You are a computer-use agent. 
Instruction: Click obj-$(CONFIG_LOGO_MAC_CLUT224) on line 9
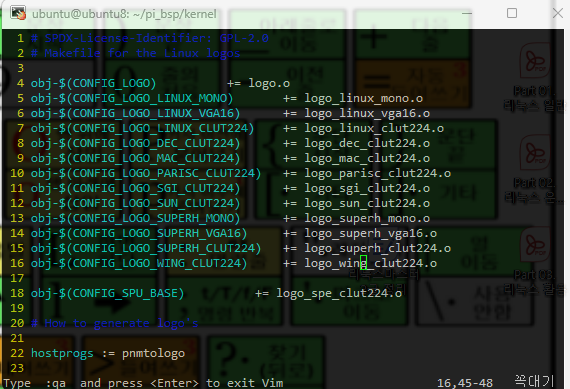point(135,158)
